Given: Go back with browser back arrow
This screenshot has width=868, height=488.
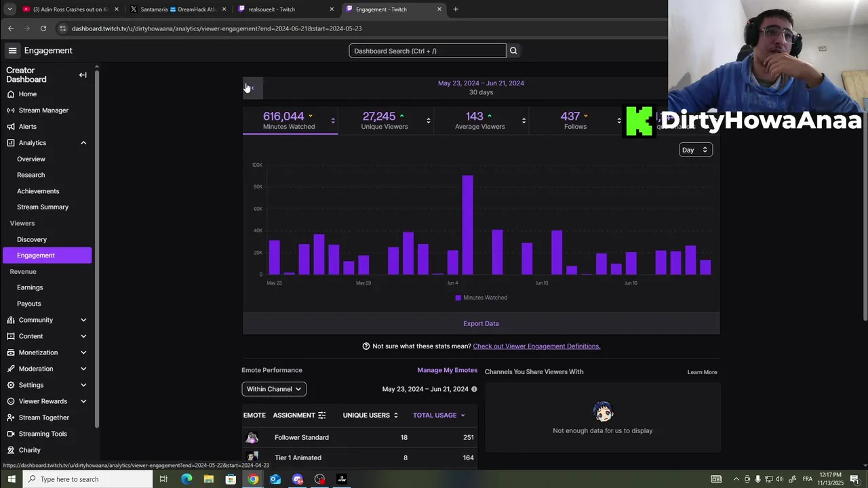Looking at the screenshot, I should click(11, 28).
